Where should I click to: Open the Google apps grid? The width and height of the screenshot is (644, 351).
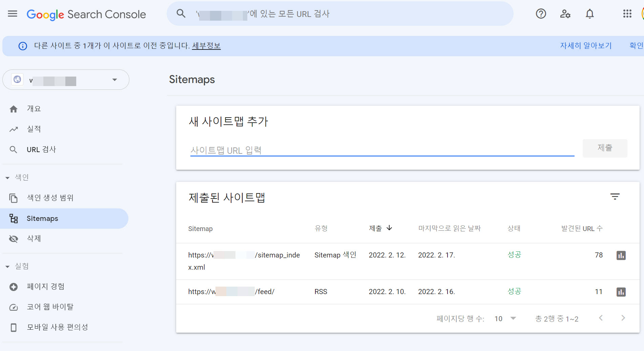tap(627, 14)
